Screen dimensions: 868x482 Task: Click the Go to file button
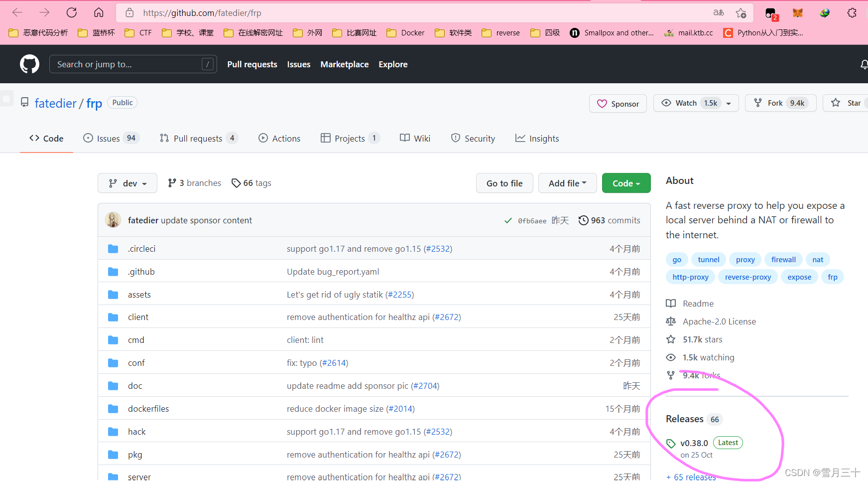pyautogui.click(x=504, y=183)
